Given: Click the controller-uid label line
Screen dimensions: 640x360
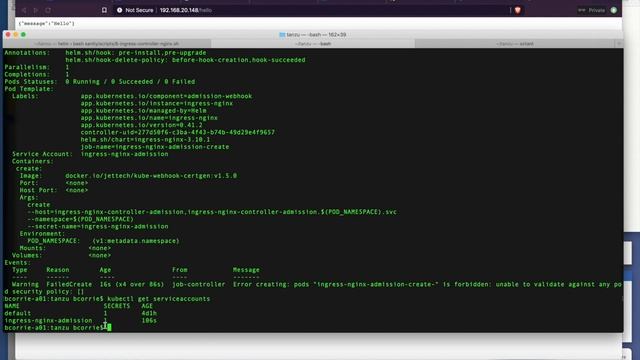Looking at the screenshot, I should click(x=178, y=133).
